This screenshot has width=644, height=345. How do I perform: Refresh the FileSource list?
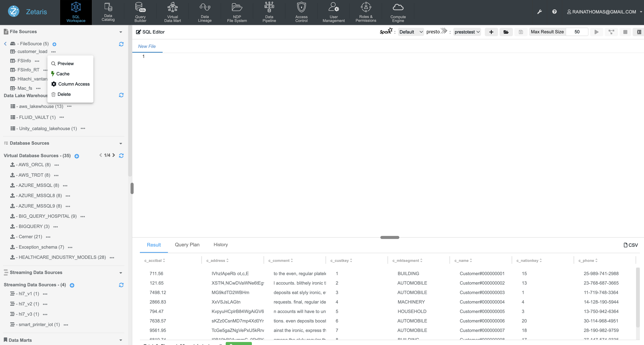click(x=121, y=44)
